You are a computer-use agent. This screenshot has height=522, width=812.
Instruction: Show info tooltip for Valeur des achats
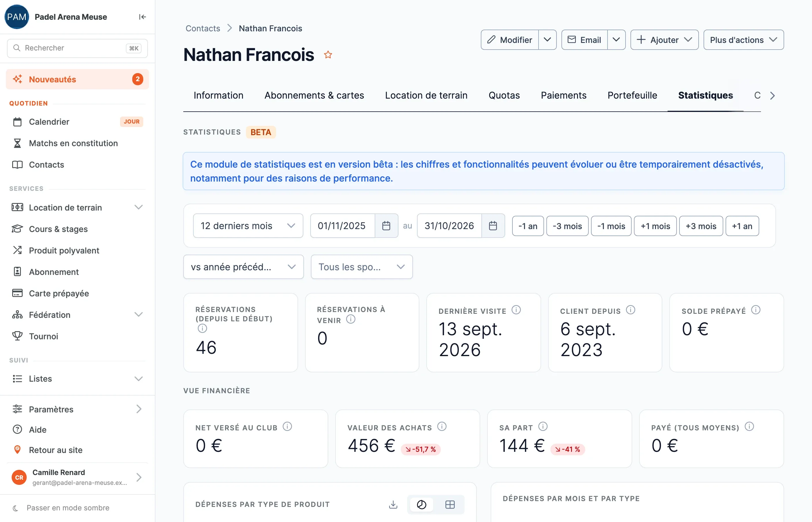tap(442, 426)
